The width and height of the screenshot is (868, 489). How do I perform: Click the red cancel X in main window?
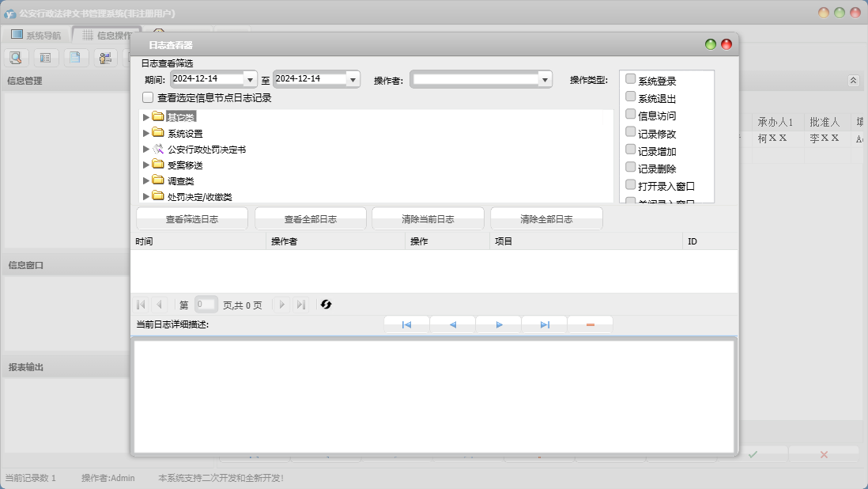tap(824, 454)
